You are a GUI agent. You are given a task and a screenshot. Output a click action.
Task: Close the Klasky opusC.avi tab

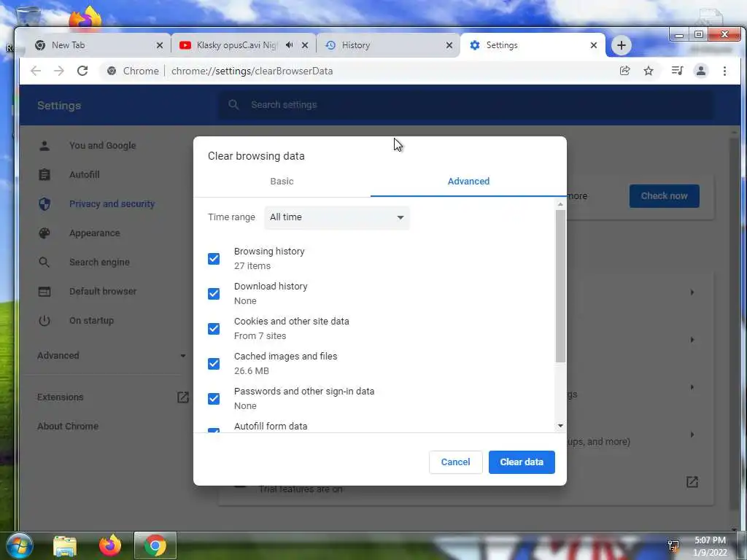[305, 45]
